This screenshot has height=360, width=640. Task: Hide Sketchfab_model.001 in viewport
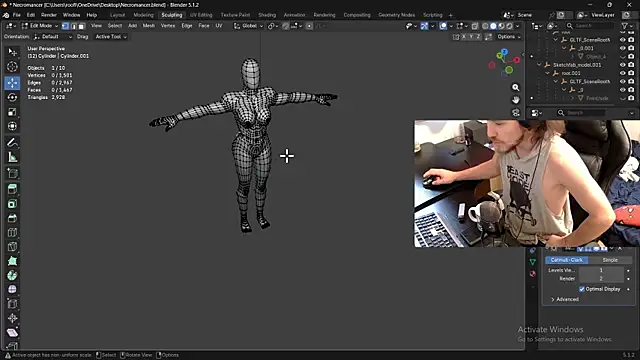pyautogui.click(x=622, y=65)
